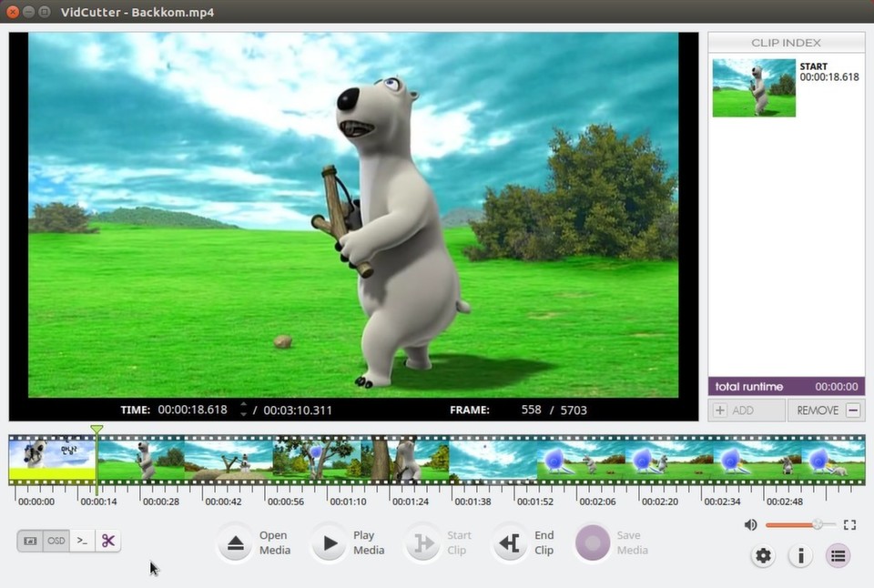
Task: Click the 00:01:10 timeline label
Action: point(348,502)
